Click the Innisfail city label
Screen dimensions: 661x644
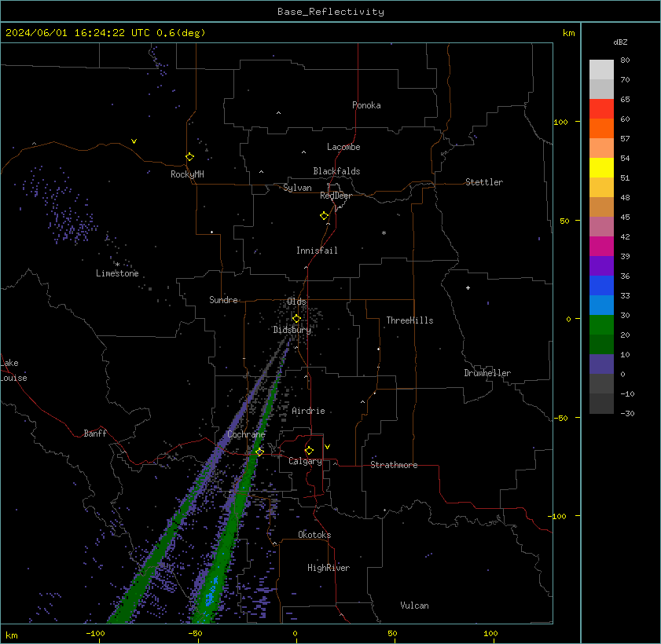click(x=317, y=251)
